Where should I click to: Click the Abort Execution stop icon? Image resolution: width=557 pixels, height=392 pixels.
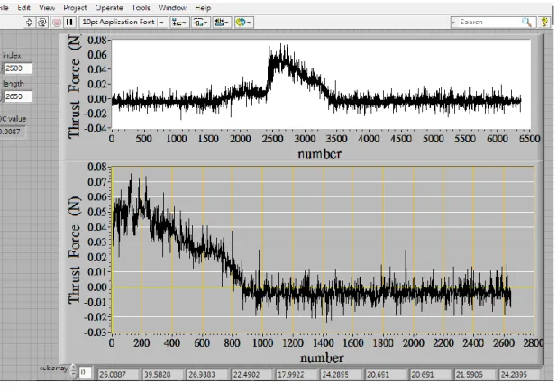[57, 23]
